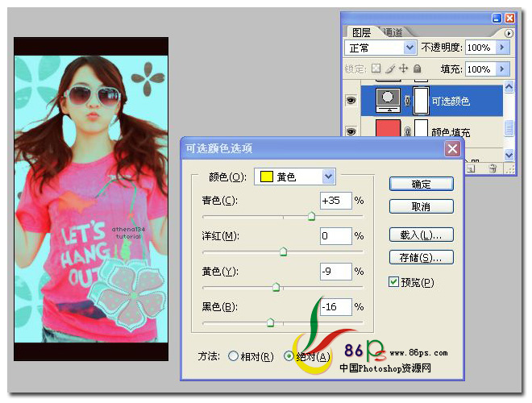Click the 载入(L)... load button
This screenshot has width=532, height=403.
point(421,235)
